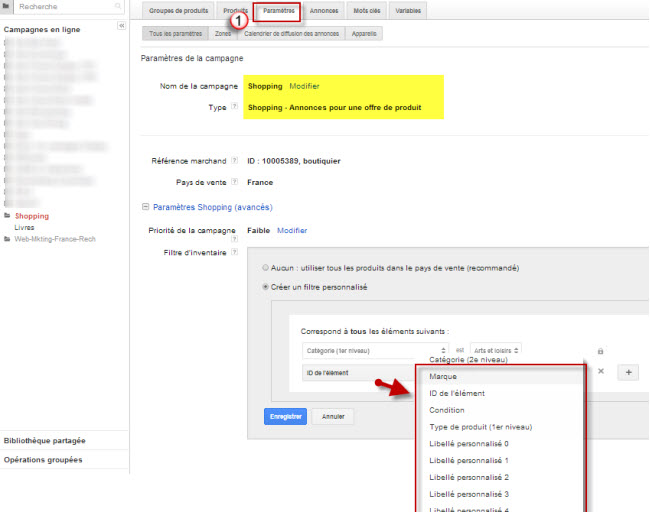650x512 pixels.
Task: Select the Shopping campaign in the sidebar
Action: coord(32,216)
